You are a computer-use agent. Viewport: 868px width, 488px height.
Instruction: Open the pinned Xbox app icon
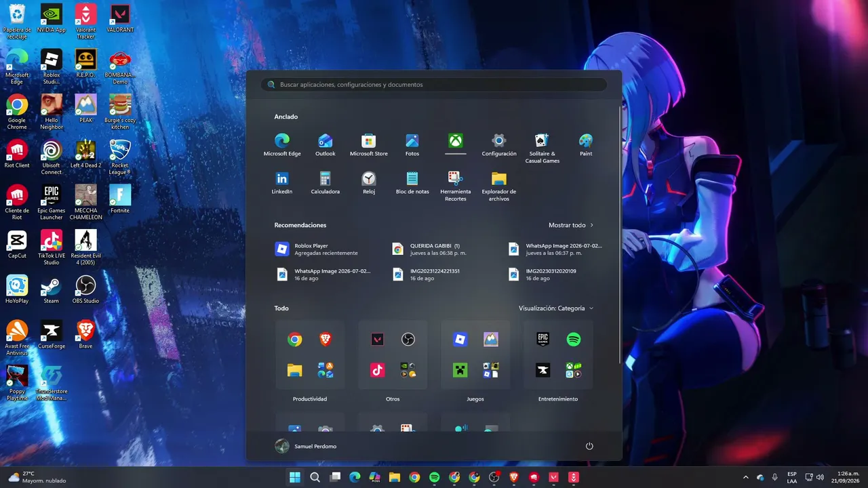(x=456, y=140)
